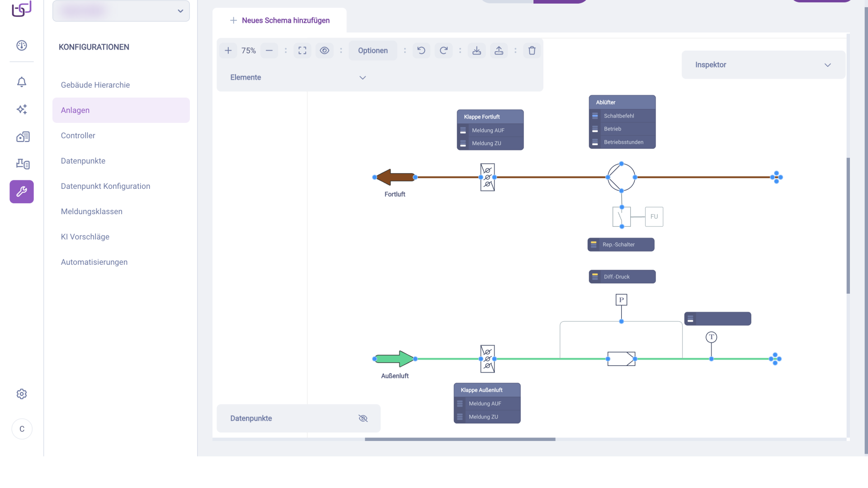Click the upload schema icon

pos(499,51)
